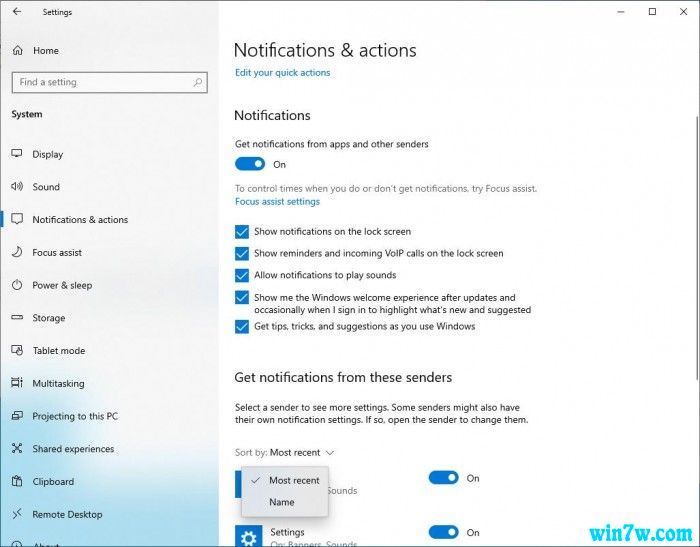Click the Notifications & actions icon
The height and width of the screenshot is (547, 700).
[17, 219]
